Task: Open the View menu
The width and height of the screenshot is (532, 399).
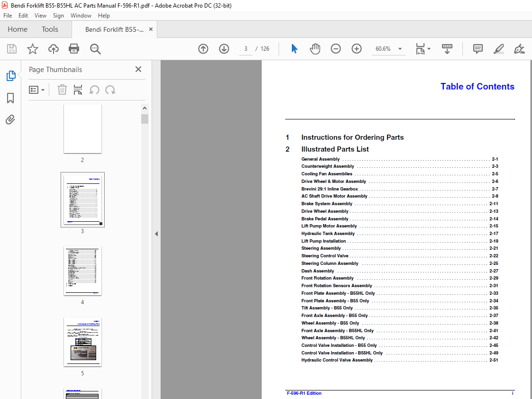Action: (x=40, y=16)
